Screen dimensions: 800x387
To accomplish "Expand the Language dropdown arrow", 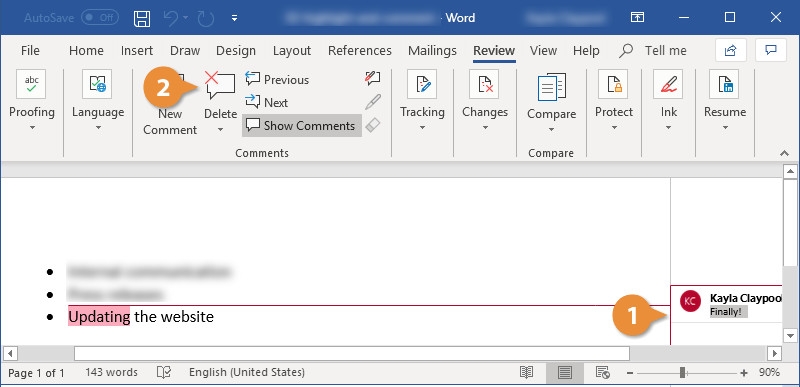I will pos(98,127).
